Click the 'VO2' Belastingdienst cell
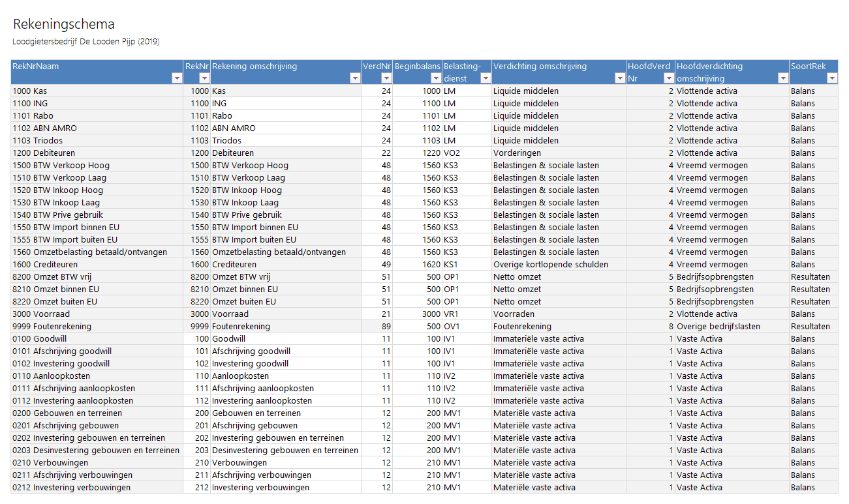This screenshot has width=849, height=504. click(x=452, y=153)
